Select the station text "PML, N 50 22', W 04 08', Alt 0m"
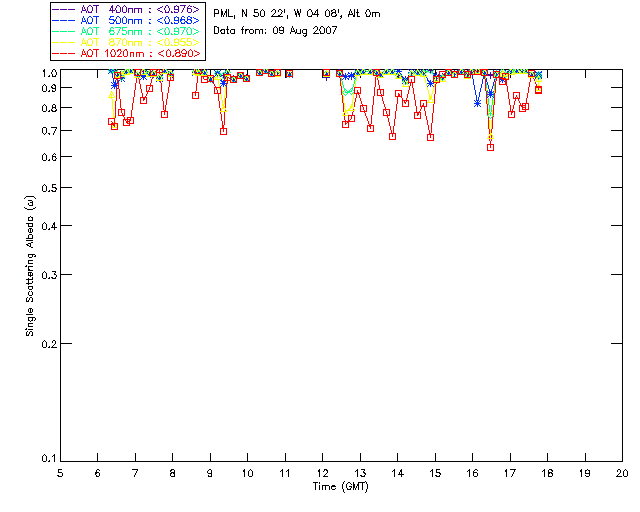Screen dimensions: 640x512 (x=297, y=14)
